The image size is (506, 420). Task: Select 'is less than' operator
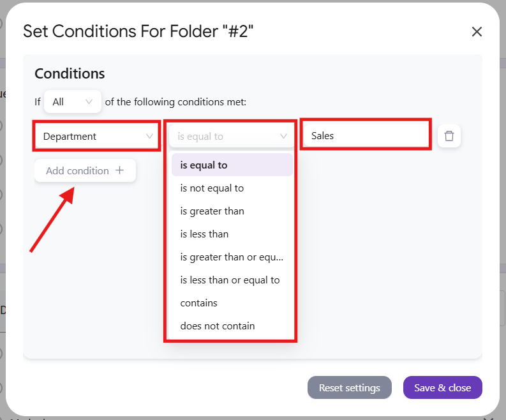pos(205,234)
